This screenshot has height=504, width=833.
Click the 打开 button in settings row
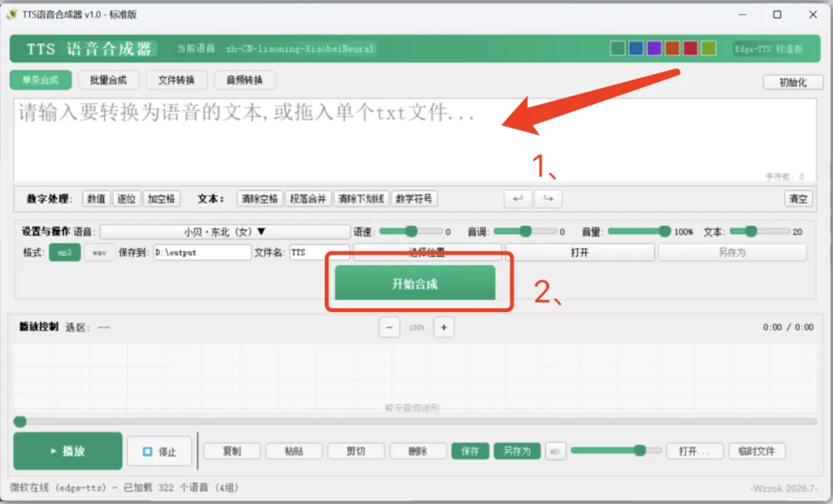pyautogui.click(x=579, y=253)
